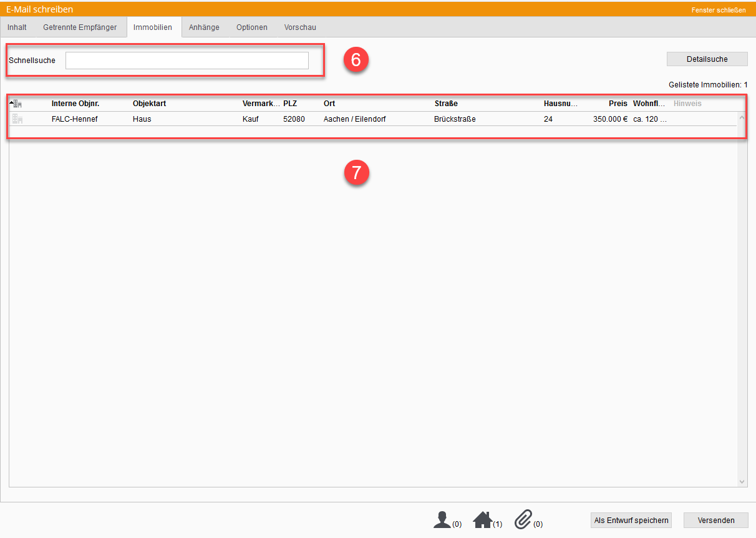Viewport: 756px width, 538px height.
Task: Sort by Interne Objnr. column header
Action: pyautogui.click(x=75, y=104)
